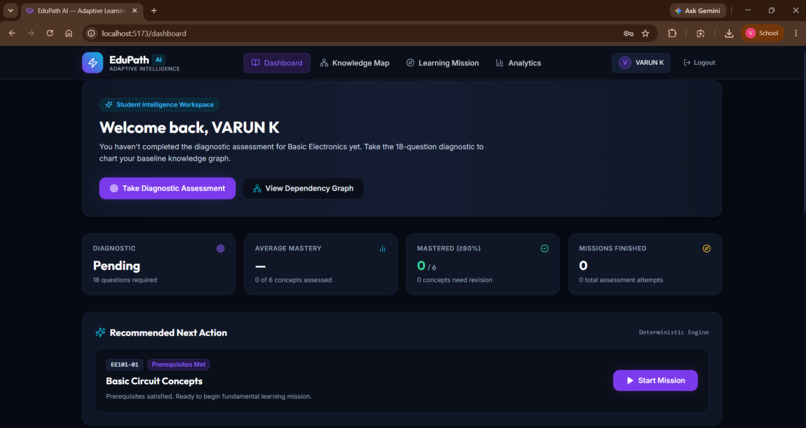Viewport: 806px width, 428px height.
Task: Click the Basic Circuit Concepts title
Action: 154,381
